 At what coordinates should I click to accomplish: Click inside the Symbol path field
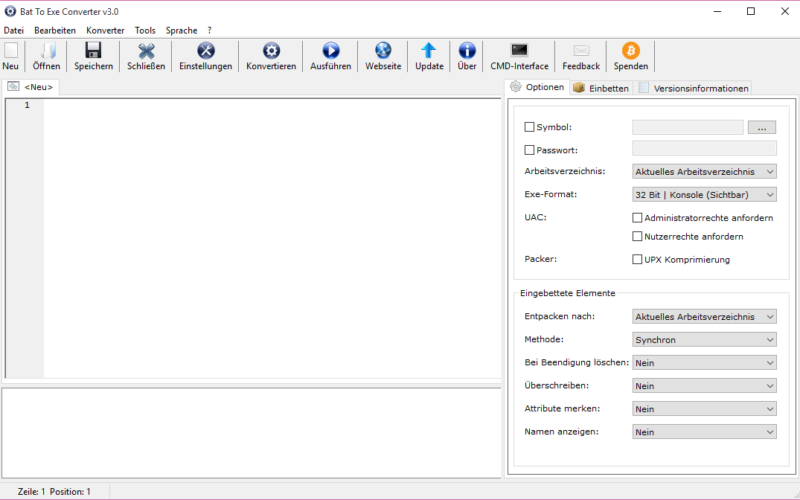coord(688,127)
